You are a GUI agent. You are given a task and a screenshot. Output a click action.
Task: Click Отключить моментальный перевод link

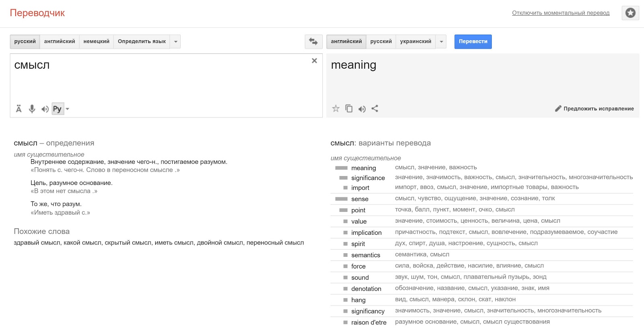click(x=561, y=13)
